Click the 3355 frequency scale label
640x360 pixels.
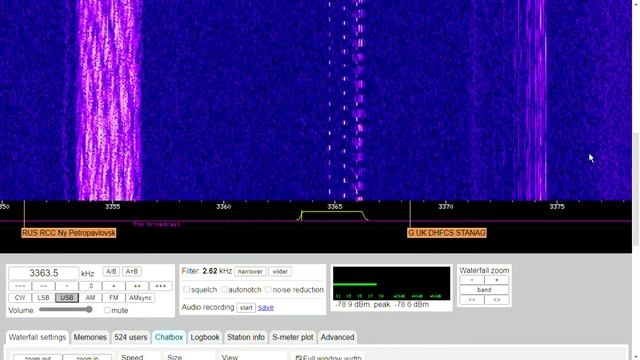coord(113,207)
